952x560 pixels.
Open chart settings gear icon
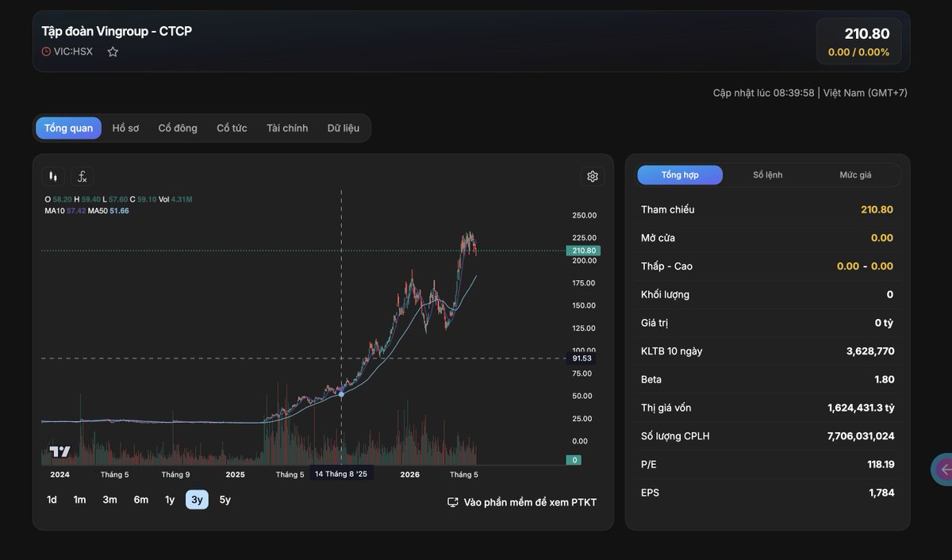pyautogui.click(x=593, y=176)
